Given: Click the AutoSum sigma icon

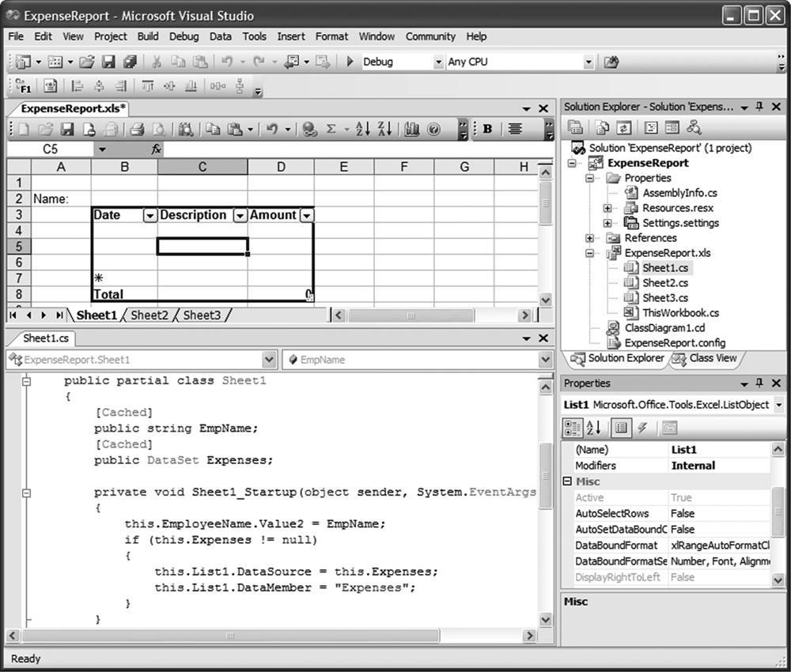Looking at the screenshot, I should tap(331, 130).
